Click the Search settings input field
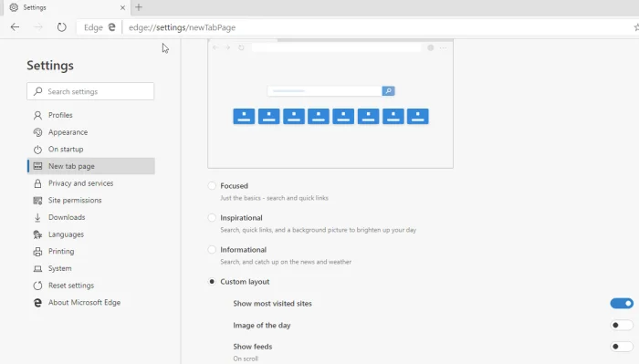 (x=90, y=91)
